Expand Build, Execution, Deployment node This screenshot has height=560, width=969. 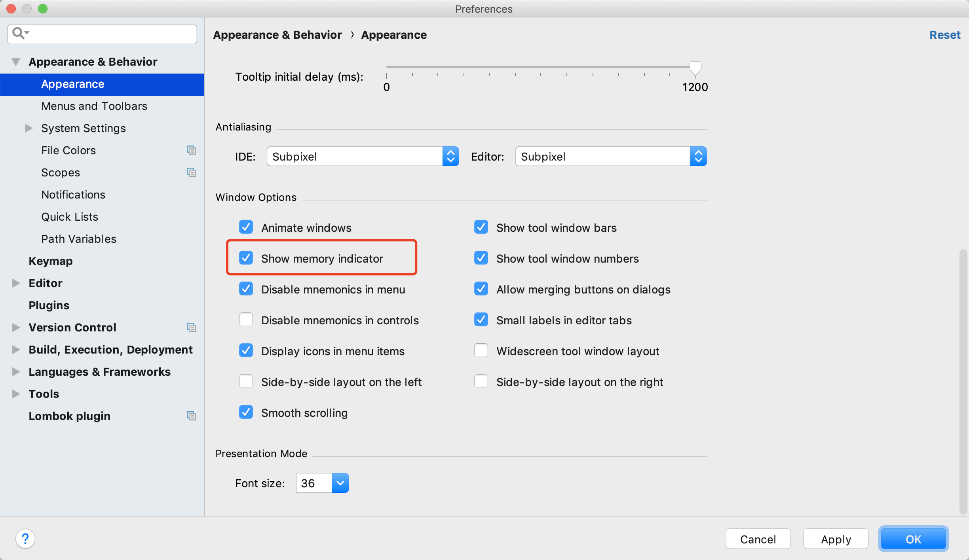pyautogui.click(x=16, y=350)
